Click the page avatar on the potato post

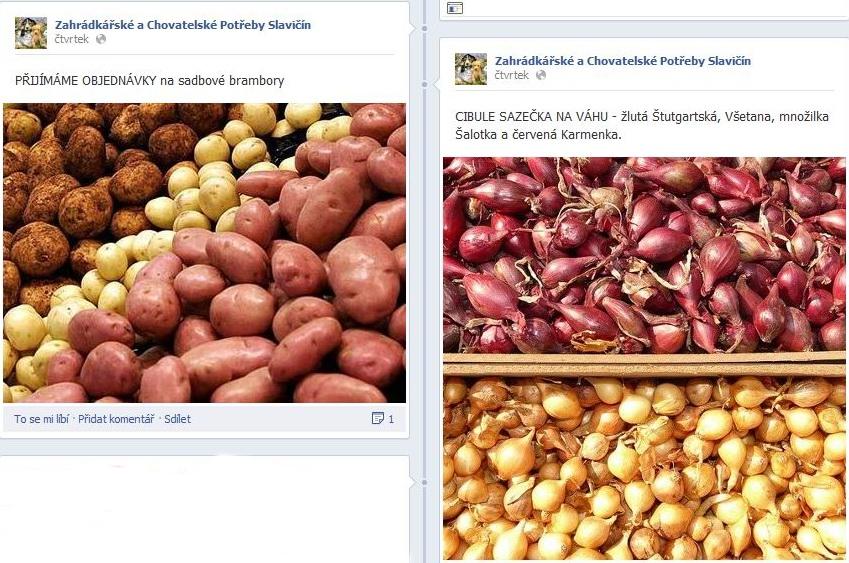[x=31, y=33]
